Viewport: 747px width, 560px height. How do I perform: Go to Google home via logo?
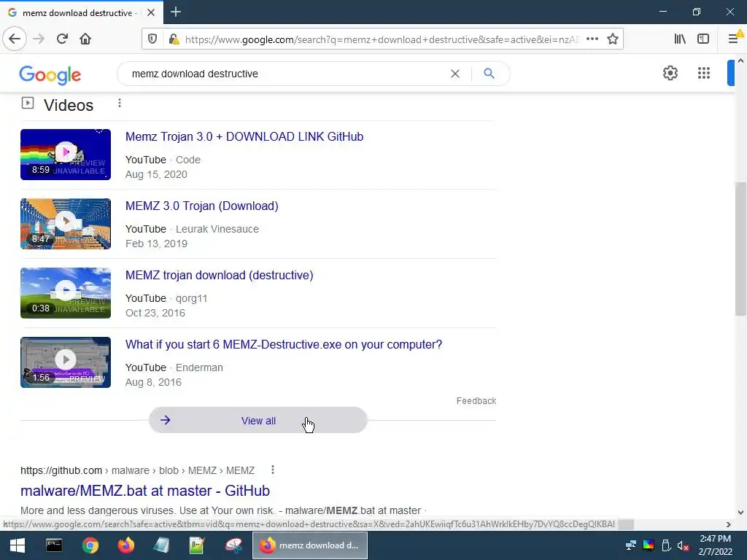[50, 75]
